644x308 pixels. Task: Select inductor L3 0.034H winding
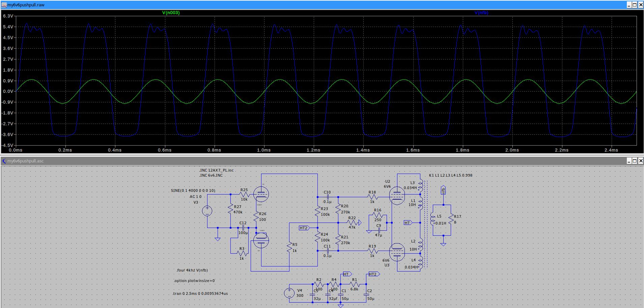[x=420, y=186]
